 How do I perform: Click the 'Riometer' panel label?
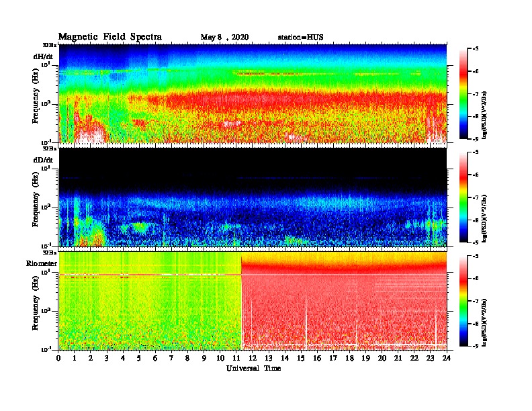[x=42, y=263]
